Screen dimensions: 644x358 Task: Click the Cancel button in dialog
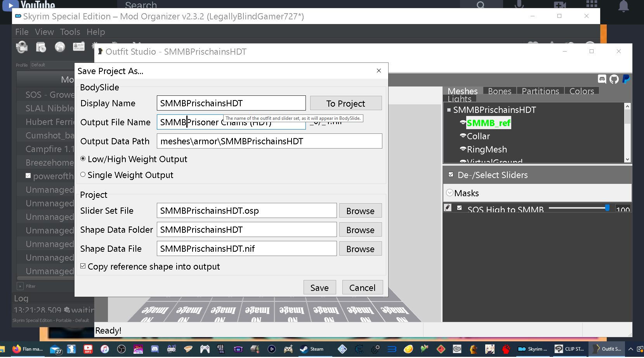[362, 287]
